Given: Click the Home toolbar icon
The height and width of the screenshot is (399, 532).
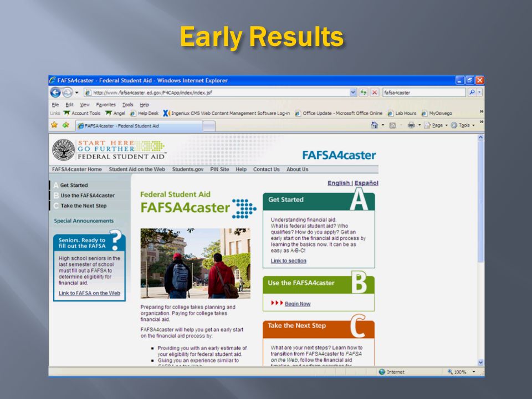Looking at the screenshot, I should pos(374,125).
